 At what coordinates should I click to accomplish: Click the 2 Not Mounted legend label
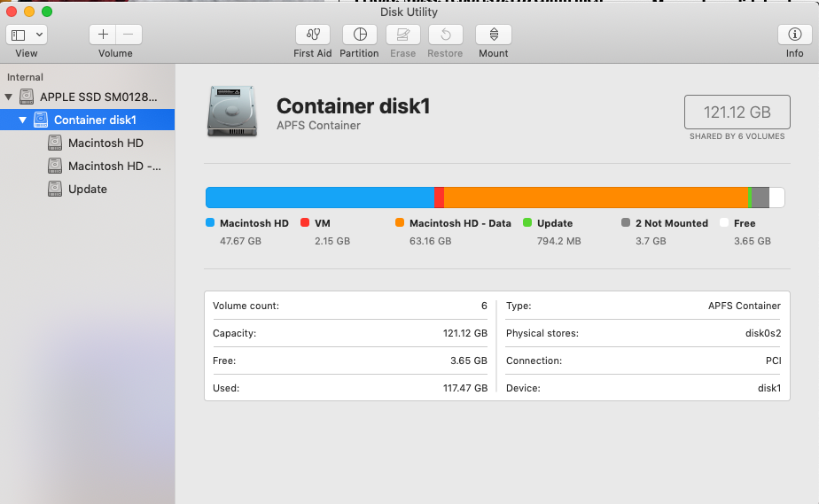point(672,223)
